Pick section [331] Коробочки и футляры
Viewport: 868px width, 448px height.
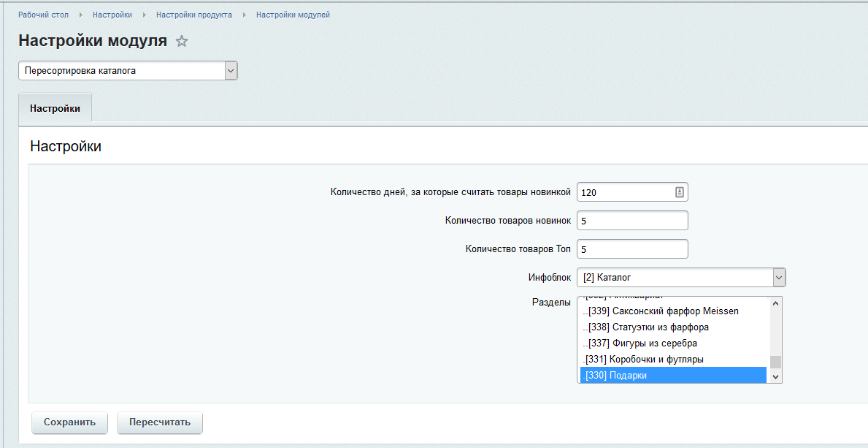pos(645,360)
